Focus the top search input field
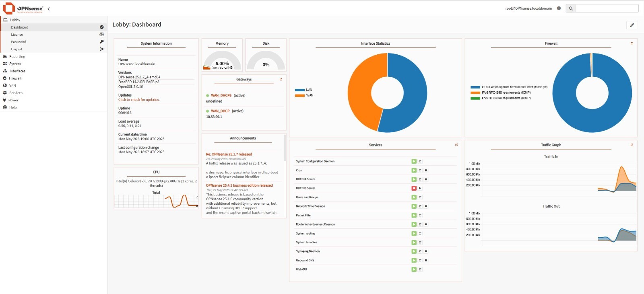The width and height of the screenshot is (644, 294). 607,8
